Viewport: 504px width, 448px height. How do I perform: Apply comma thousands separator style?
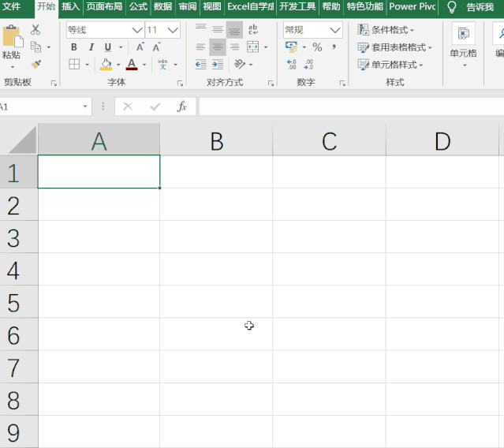334,47
